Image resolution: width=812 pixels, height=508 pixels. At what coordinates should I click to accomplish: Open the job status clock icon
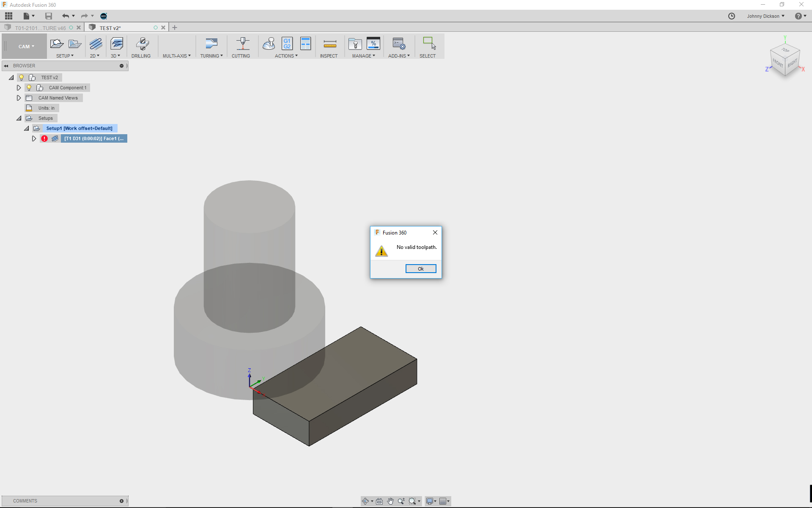(x=732, y=16)
